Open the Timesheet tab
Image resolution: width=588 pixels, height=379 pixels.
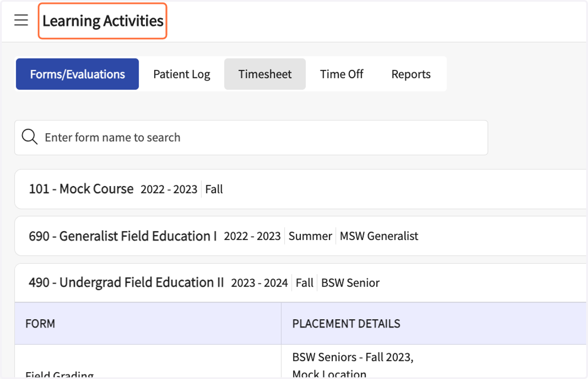coord(265,74)
